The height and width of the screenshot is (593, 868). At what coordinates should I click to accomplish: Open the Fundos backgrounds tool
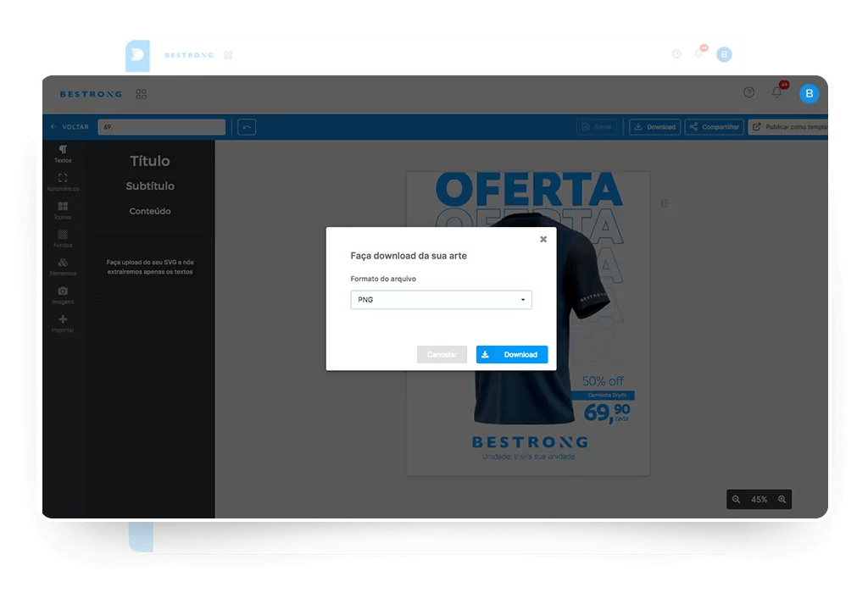point(63,238)
